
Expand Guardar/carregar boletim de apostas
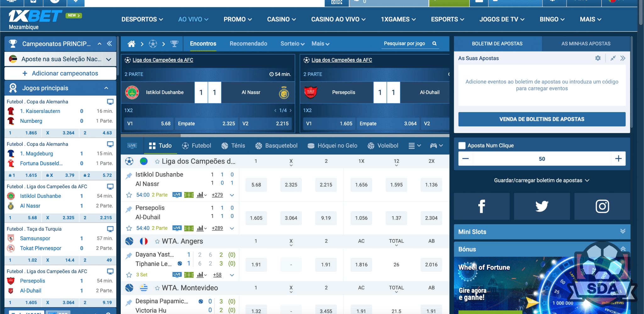(541, 180)
